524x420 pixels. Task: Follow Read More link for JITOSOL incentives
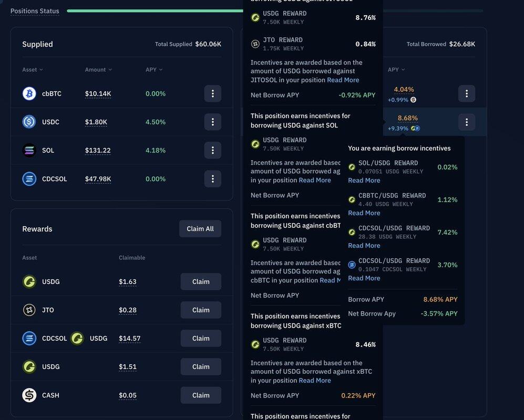point(343,80)
